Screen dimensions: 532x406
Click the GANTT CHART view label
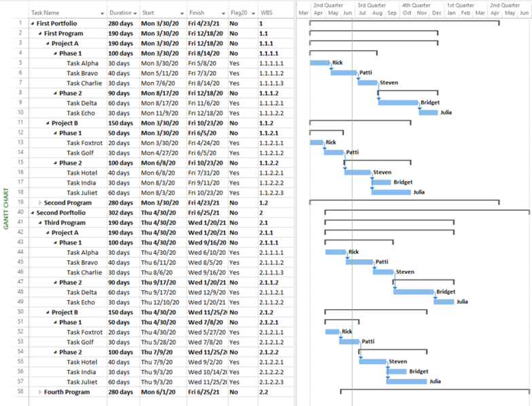[x=6, y=209]
